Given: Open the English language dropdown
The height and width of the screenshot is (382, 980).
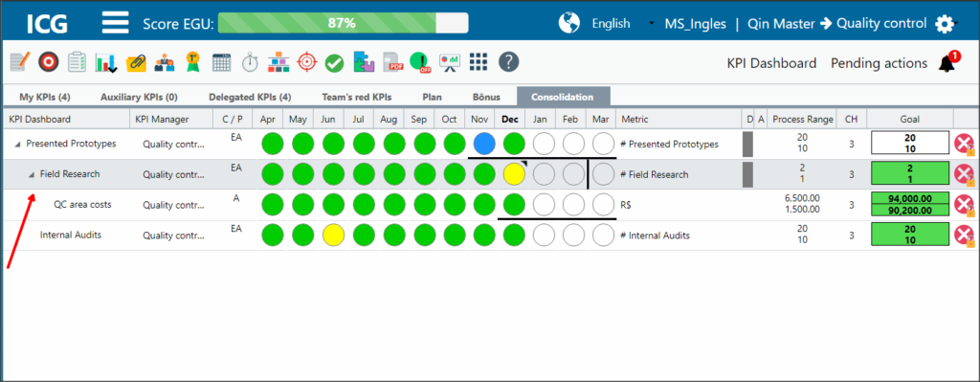Looking at the screenshot, I should (x=622, y=24).
